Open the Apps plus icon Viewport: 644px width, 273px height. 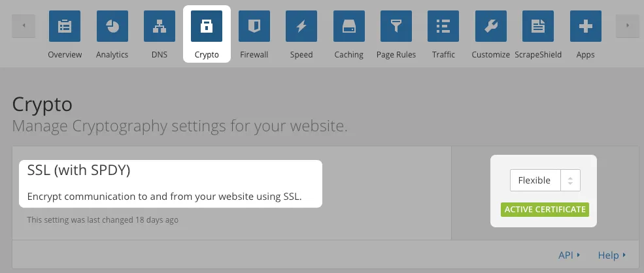[586, 26]
